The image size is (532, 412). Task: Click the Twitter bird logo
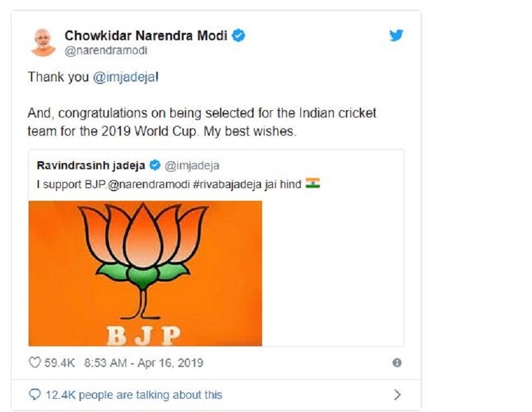click(x=397, y=35)
